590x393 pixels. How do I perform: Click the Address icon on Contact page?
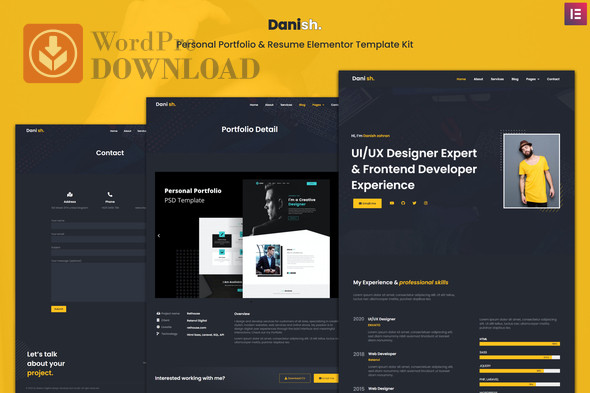(x=70, y=194)
